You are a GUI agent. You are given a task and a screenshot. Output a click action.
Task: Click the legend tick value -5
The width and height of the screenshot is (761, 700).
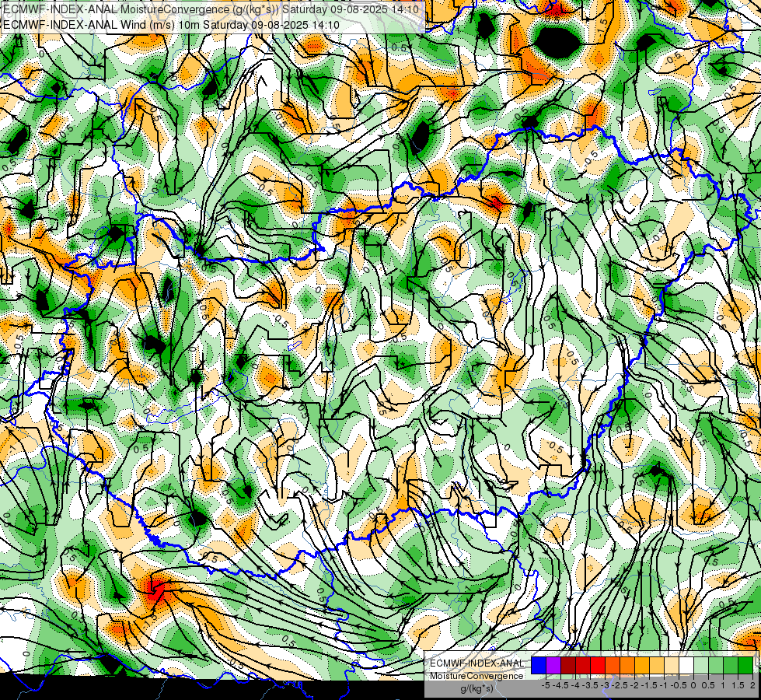coord(546,685)
